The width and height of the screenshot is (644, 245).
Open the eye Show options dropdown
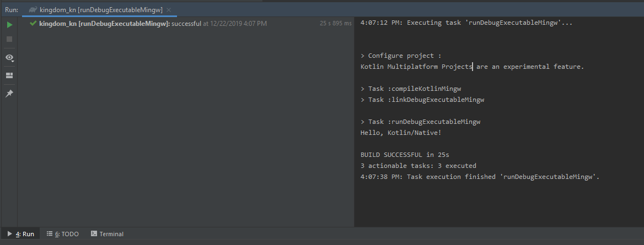9,57
